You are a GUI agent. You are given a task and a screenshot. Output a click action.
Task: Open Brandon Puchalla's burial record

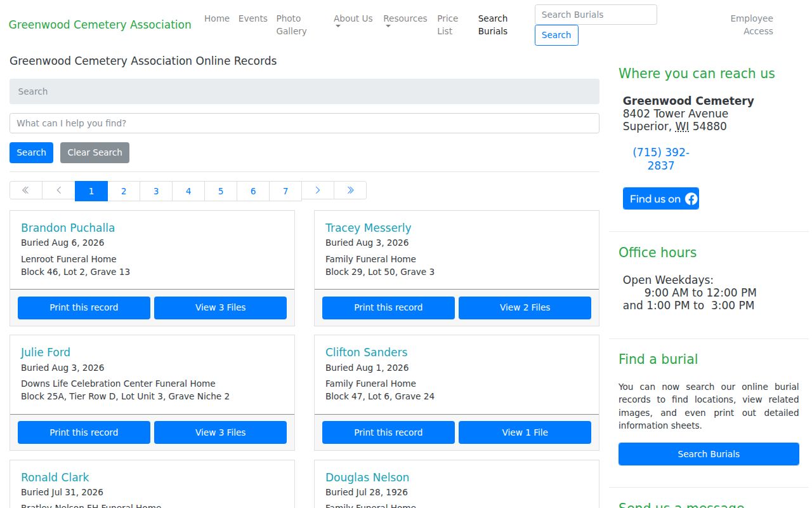click(x=68, y=228)
